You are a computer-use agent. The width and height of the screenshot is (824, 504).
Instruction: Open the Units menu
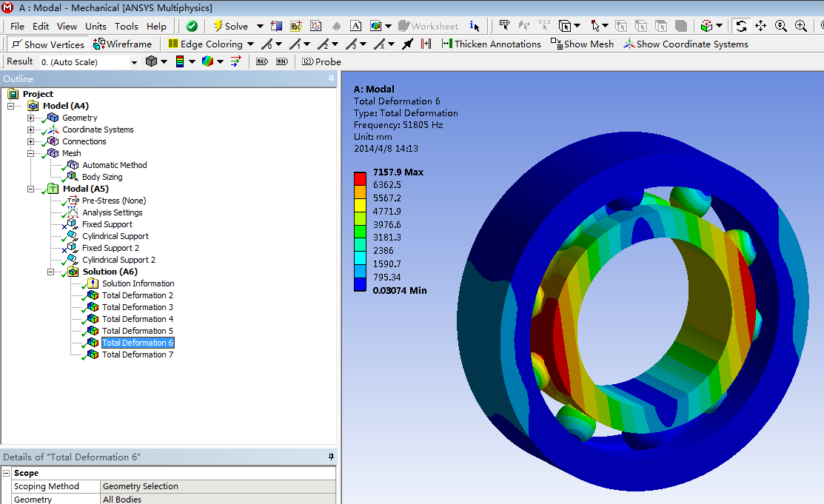click(x=96, y=26)
